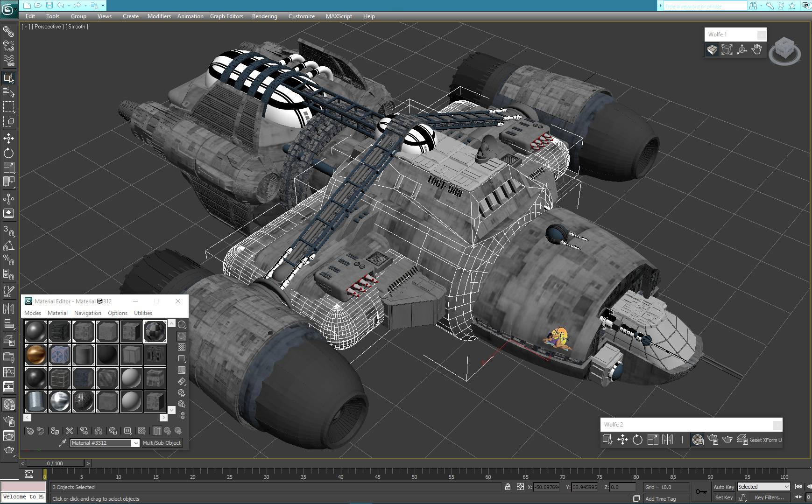Click the Select and Link chain icon
812x504 pixels.
8,31
